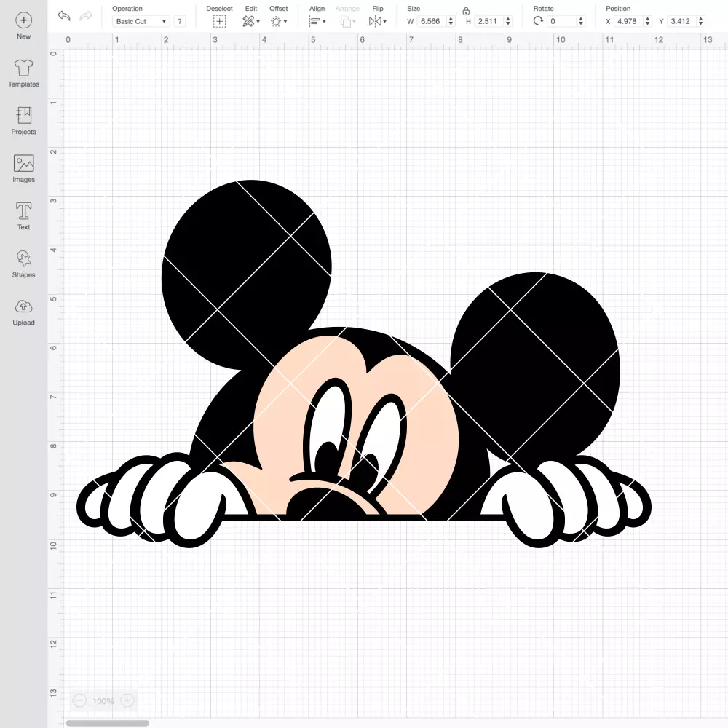Click the Undo arrow
Screen dimensions: 728x728
[64, 16]
